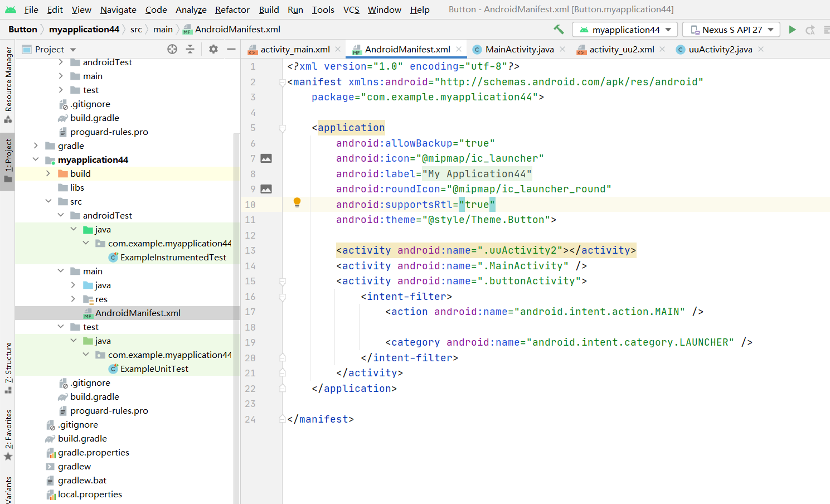The height and width of the screenshot is (504, 830).
Task: Click the Locate/Select Opened File target icon
Action: [x=172, y=49]
